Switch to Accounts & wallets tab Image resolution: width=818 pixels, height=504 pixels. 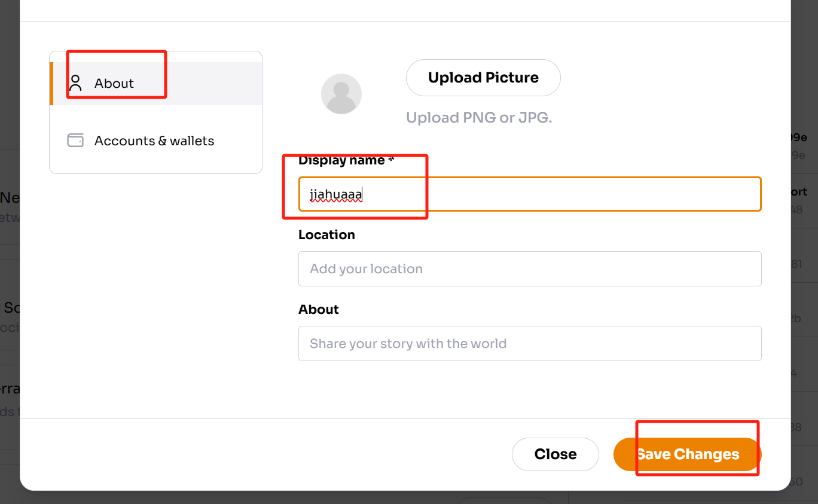[156, 141]
